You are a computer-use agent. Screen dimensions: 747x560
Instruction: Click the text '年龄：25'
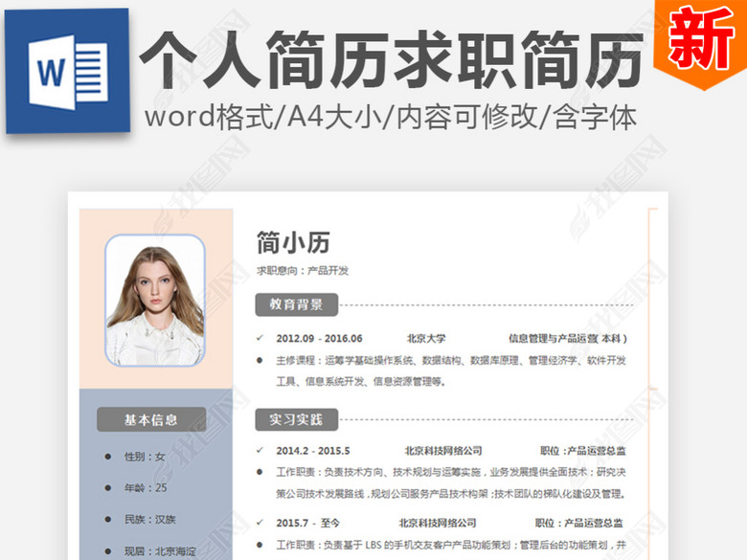point(146,487)
